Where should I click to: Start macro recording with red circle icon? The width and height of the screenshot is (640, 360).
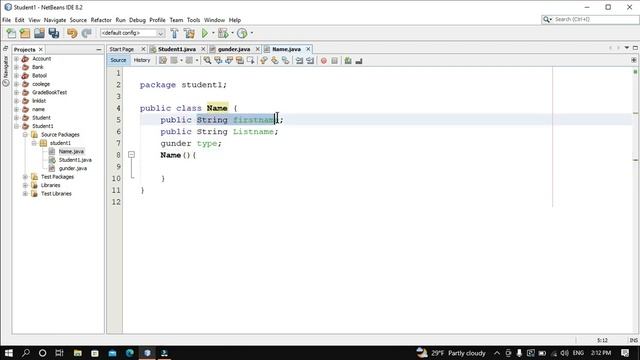(324, 60)
